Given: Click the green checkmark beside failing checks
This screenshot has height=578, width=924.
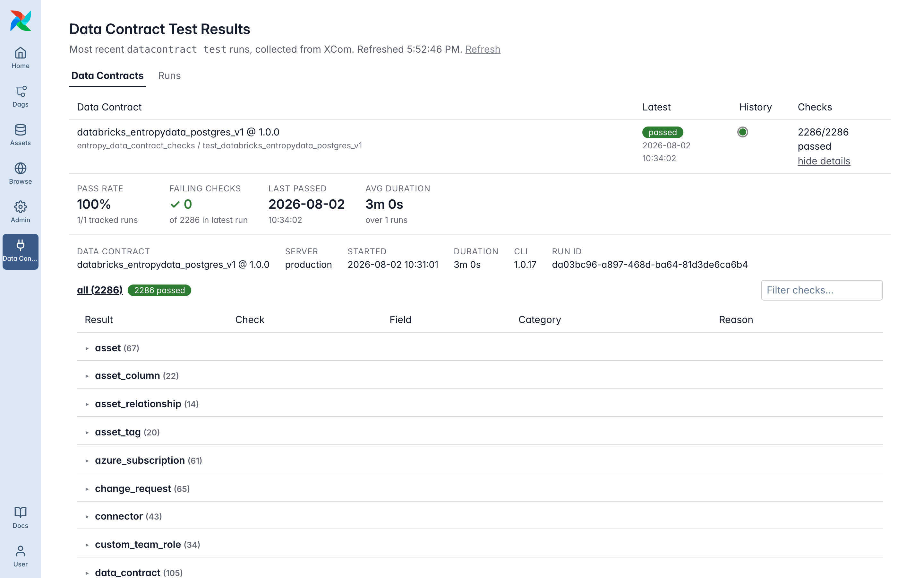Looking at the screenshot, I should point(175,205).
